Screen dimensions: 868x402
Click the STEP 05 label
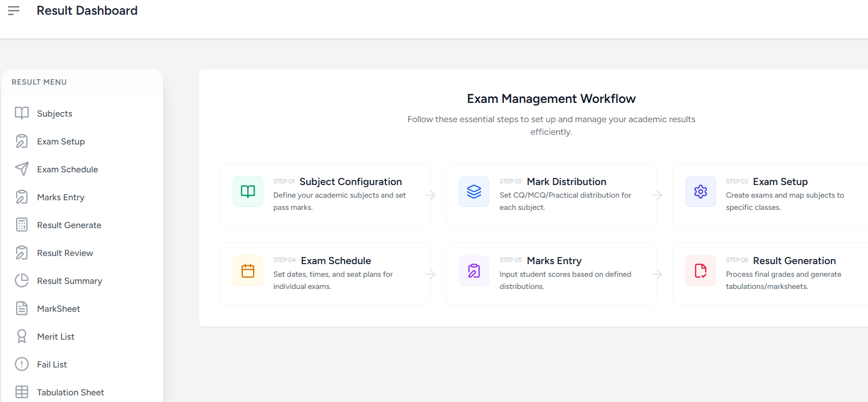coord(511,260)
